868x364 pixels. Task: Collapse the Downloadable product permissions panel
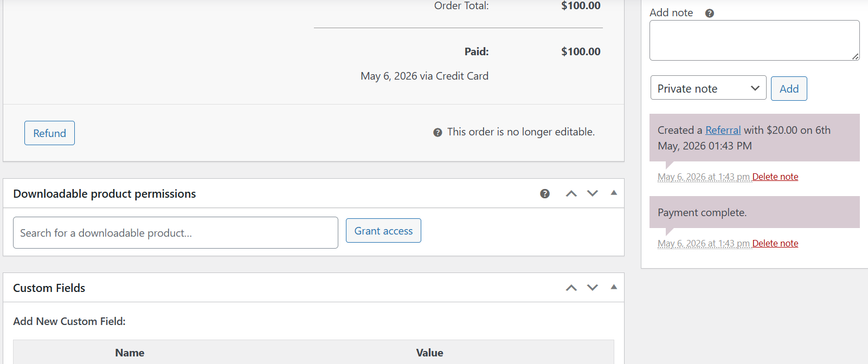[614, 193]
